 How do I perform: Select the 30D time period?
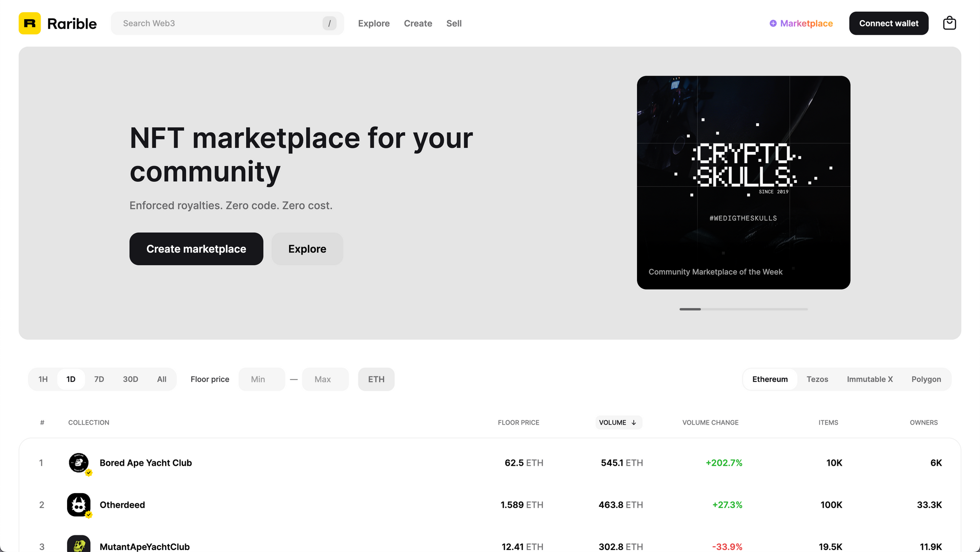pos(130,379)
